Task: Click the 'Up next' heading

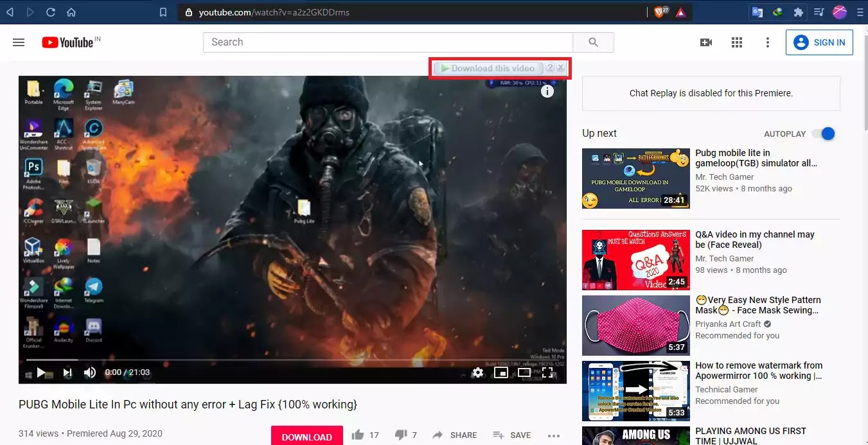Action: coord(599,134)
